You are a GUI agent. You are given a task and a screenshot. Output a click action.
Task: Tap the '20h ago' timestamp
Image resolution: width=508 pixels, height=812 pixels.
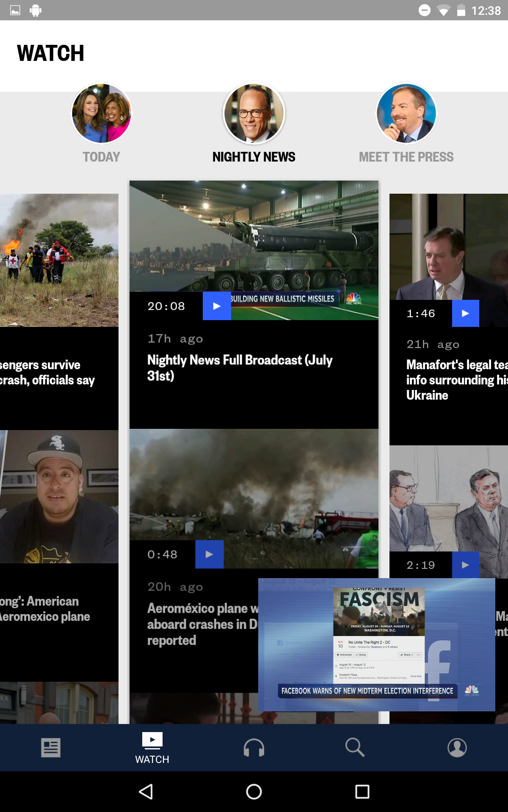[175, 587]
